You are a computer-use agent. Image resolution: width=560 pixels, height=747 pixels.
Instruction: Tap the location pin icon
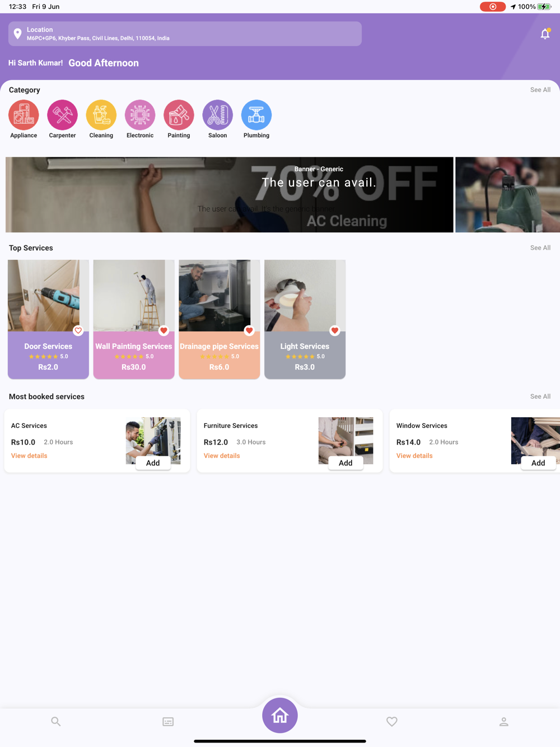tap(18, 34)
